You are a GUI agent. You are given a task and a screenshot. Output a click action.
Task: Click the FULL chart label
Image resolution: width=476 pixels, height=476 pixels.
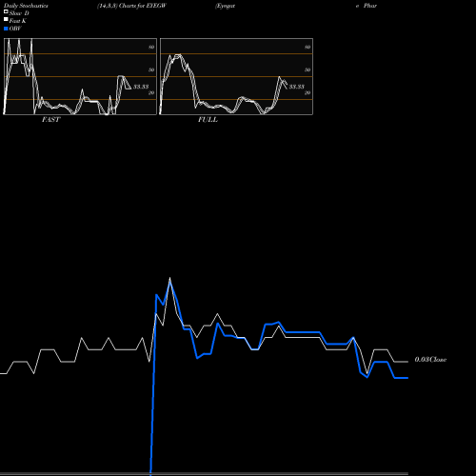click(x=208, y=120)
